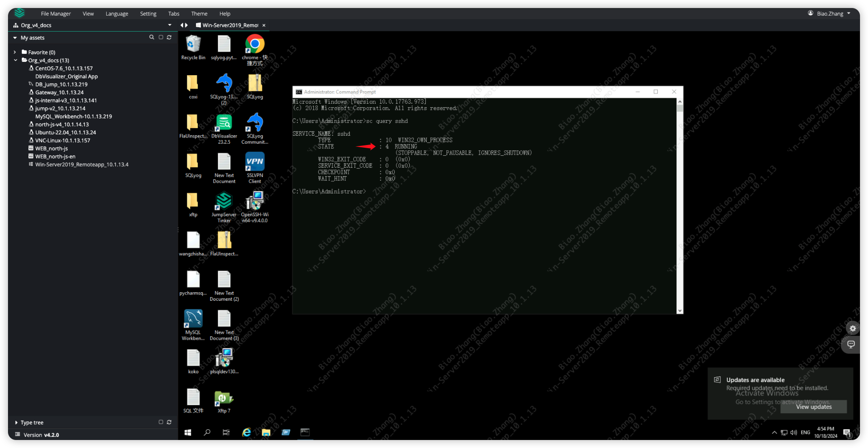Click Command Prompt scrollbar up arrow
The image size is (868, 448).
point(680,101)
